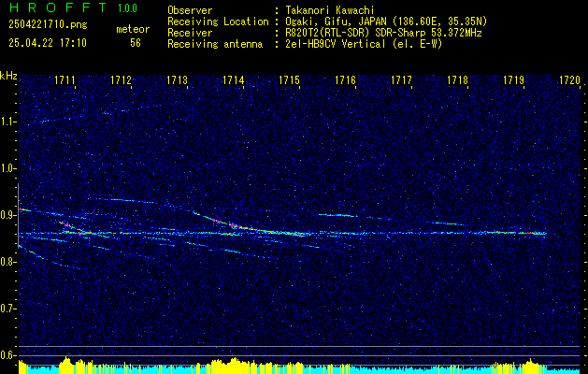Click the meteor count value 56
This screenshot has height=374, width=588.
pyautogui.click(x=136, y=43)
